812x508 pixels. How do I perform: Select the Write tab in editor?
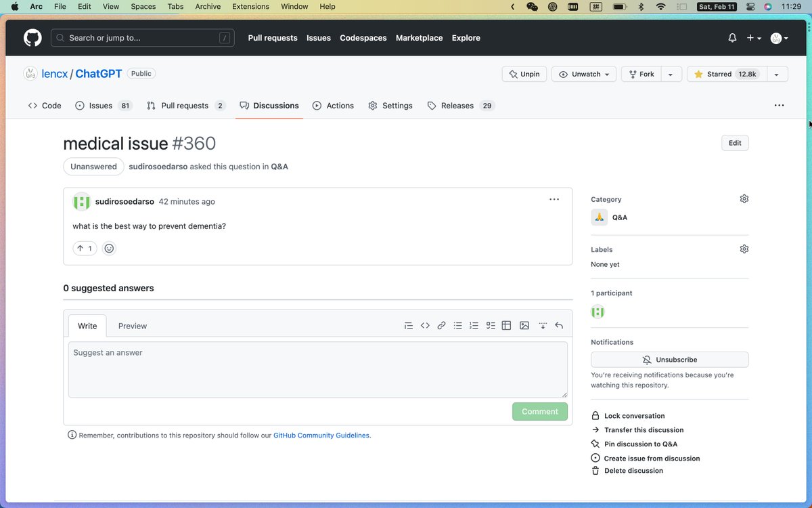87,326
